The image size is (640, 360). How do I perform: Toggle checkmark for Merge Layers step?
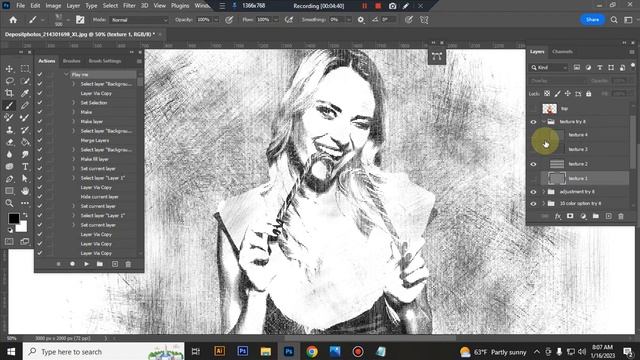click(40, 140)
